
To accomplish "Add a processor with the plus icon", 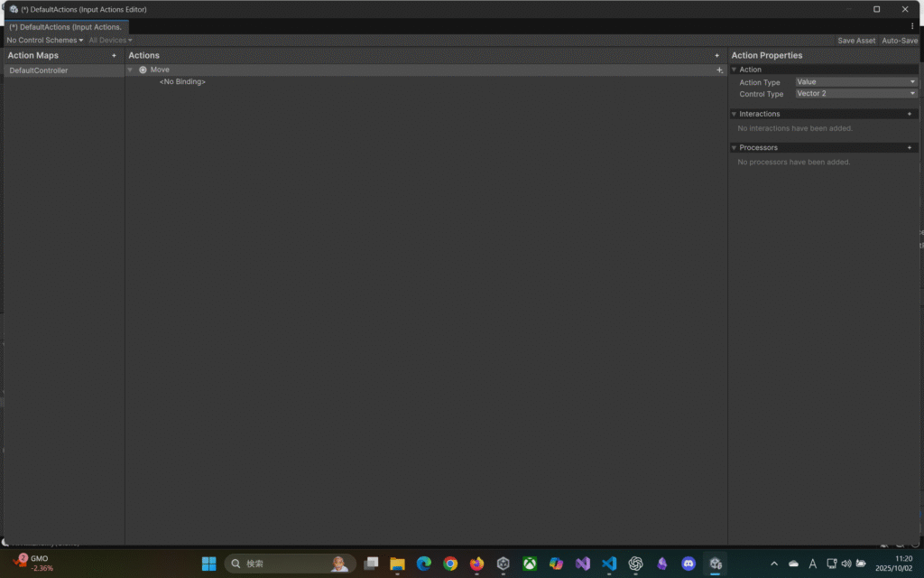I will point(909,147).
